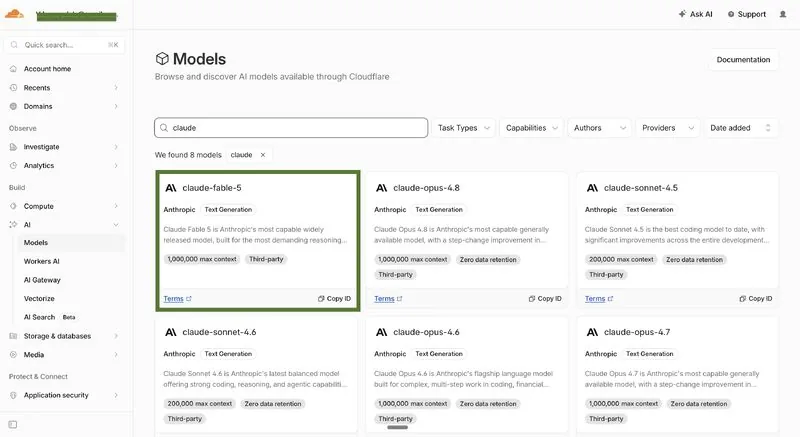The width and height of the screenshot is (800, 437).
Task: Open the user profile icon
Action: tap(783, 14)
